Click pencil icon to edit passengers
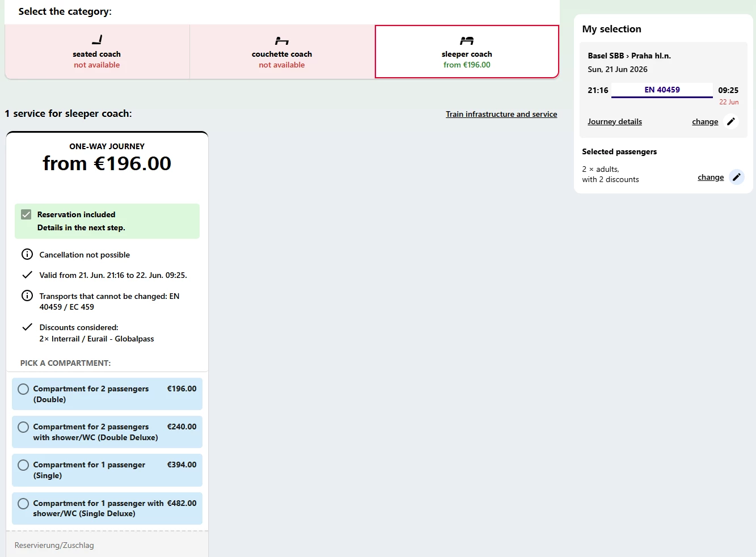This screenshot has height=557, width=756. 736,177
